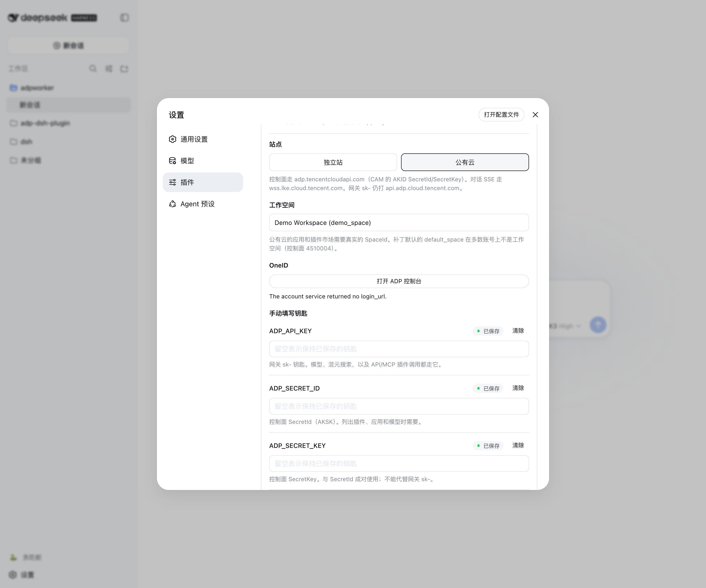Clear the saved ADP_SECRET_KEY
The image size is (706, 588).
(x=518, y=446)
